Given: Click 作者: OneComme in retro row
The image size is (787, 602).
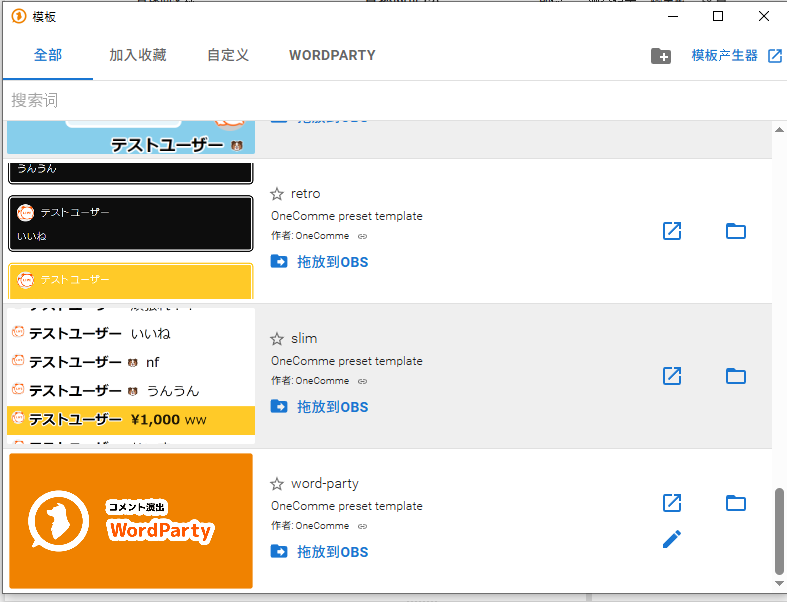Looking at the screenshot, I should pyautogui.click(x=310, y=236).
